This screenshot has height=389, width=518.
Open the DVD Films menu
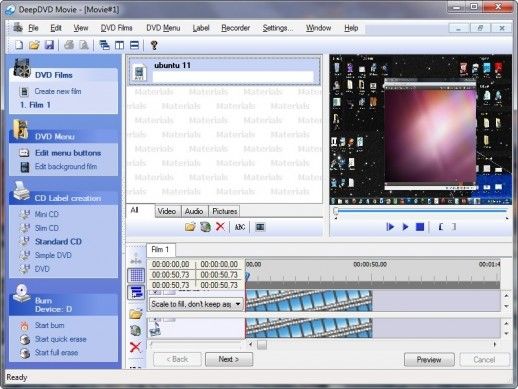point(116,28)
